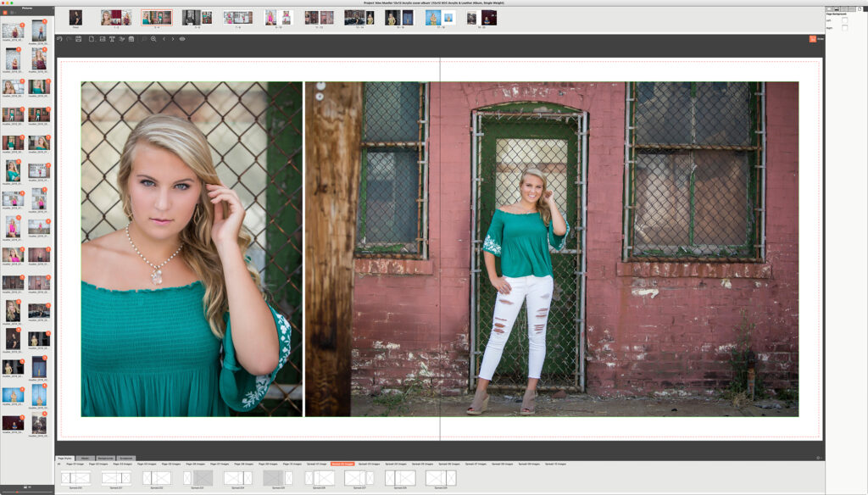868x495 pixels.
Task: Click the Right page background swatch
Action: point(844,27)
